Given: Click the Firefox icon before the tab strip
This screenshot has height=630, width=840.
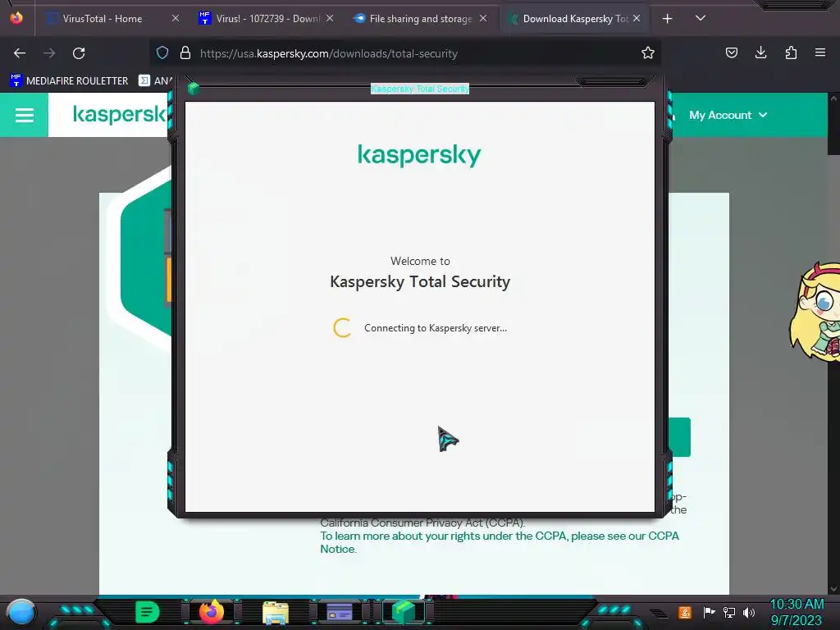Looking at the screenshot, I should (x=16, y=18).
